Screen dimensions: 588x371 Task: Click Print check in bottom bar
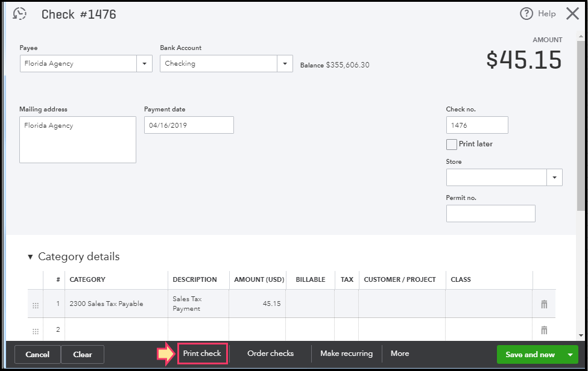click(x=202, y=354)
